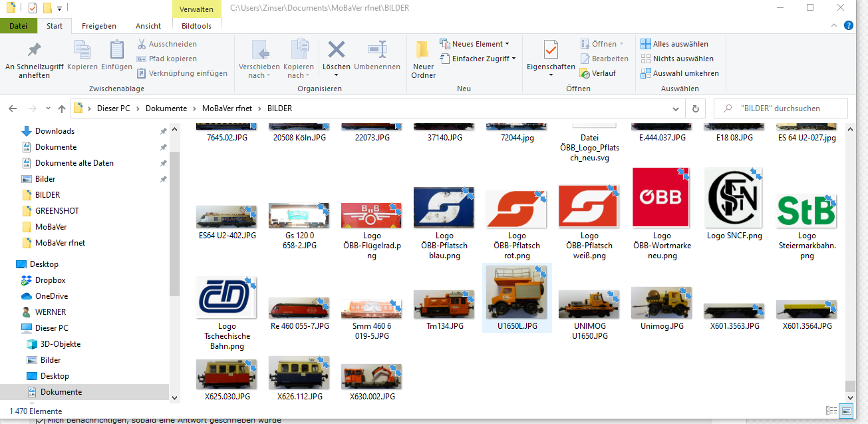Open Verlauf file history

coord(598,73)
